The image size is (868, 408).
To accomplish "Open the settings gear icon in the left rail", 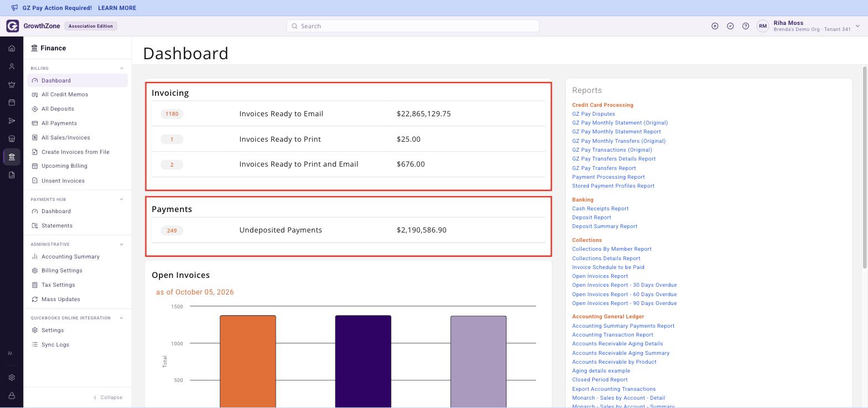I will [x=12, y=378].
